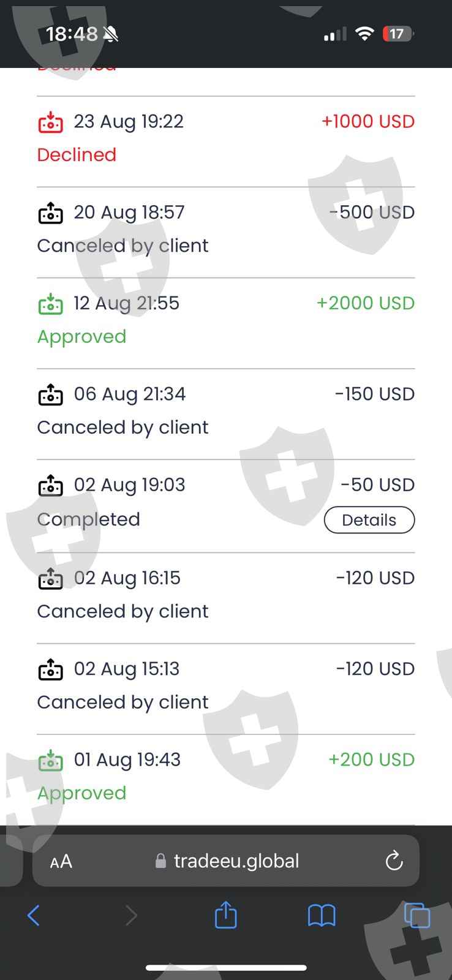The image size is (452, 980).
Task: Click the withdrawal icon beside 20 Aug 18:57
Action: (50, 213)
